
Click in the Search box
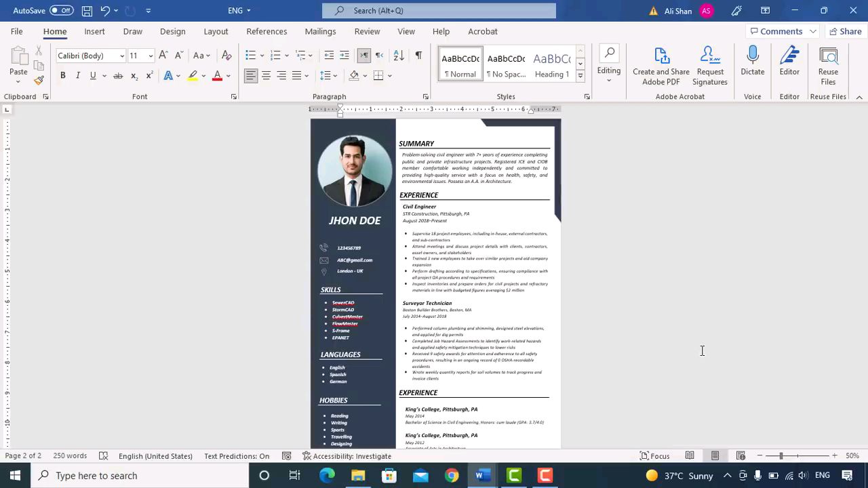pyautogui.click(x=439, y=11)
